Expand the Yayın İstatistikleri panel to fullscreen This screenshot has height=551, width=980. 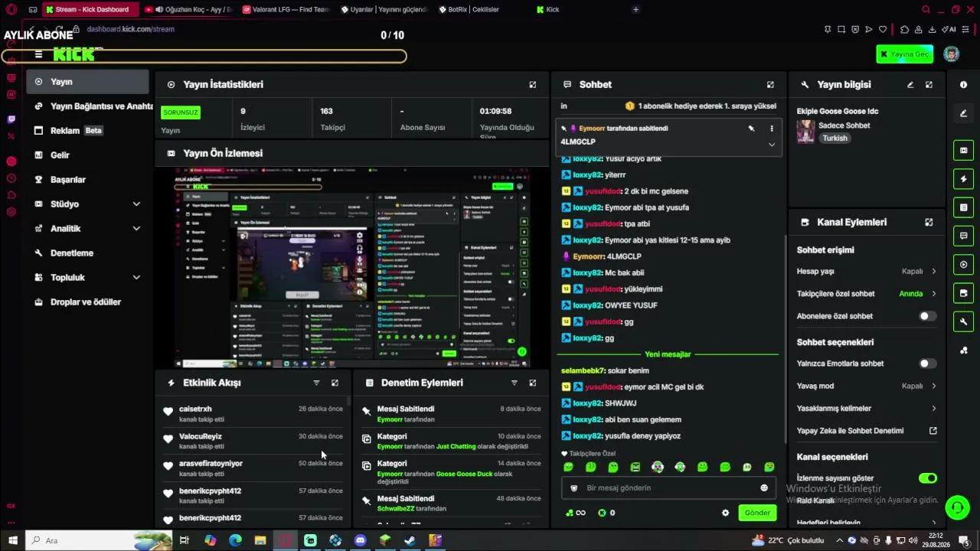(x=533, y=85)
